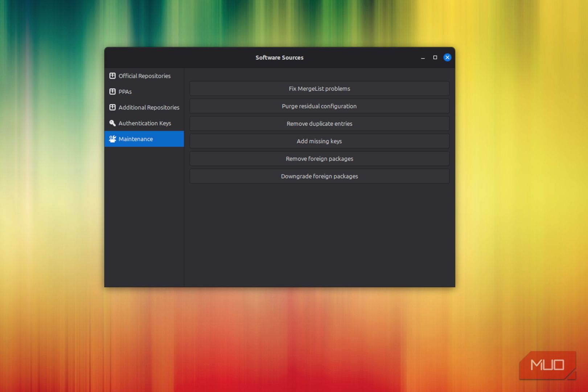Click Remove duplicate entries button
This screenshot has width=588, height=392.
point(319,123)
